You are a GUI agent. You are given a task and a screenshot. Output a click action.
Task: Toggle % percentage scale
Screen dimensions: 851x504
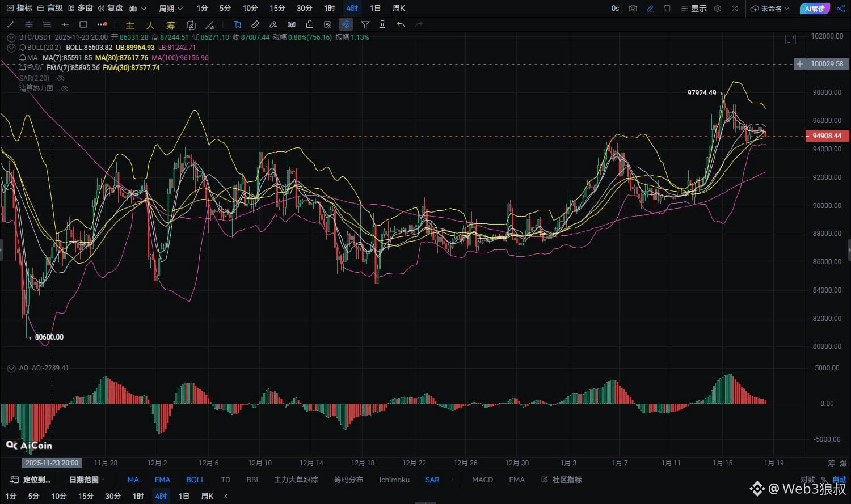point(823,480)
